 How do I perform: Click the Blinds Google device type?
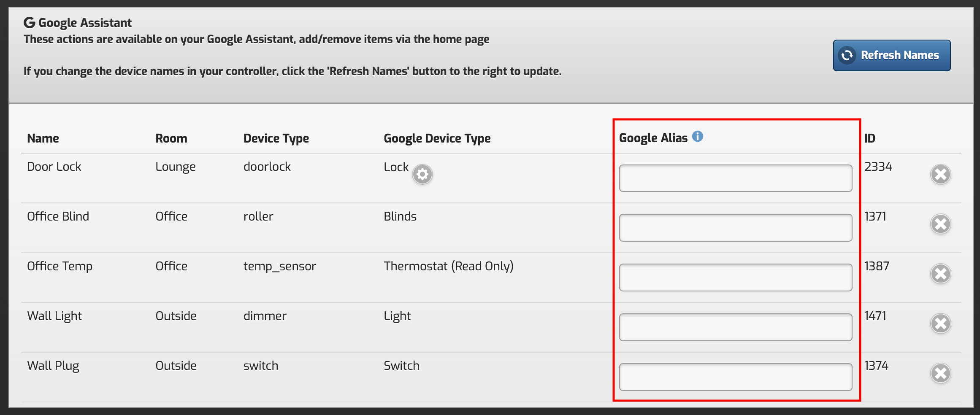click(x=400, y=216)
